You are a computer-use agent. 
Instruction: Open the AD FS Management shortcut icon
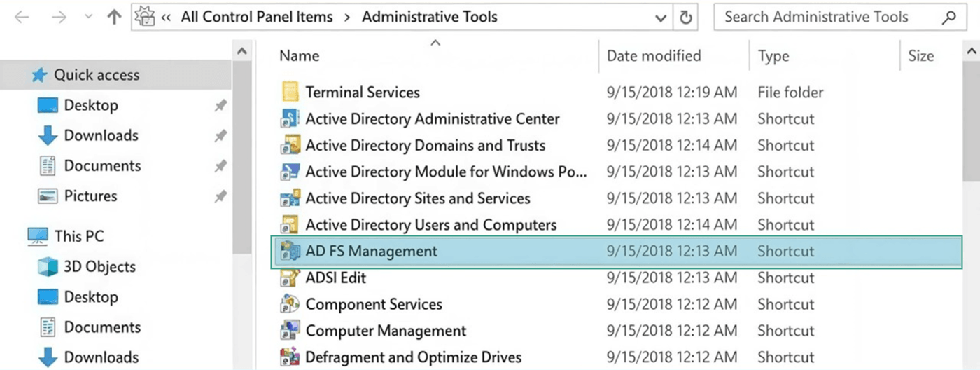(x=290, y=252)
